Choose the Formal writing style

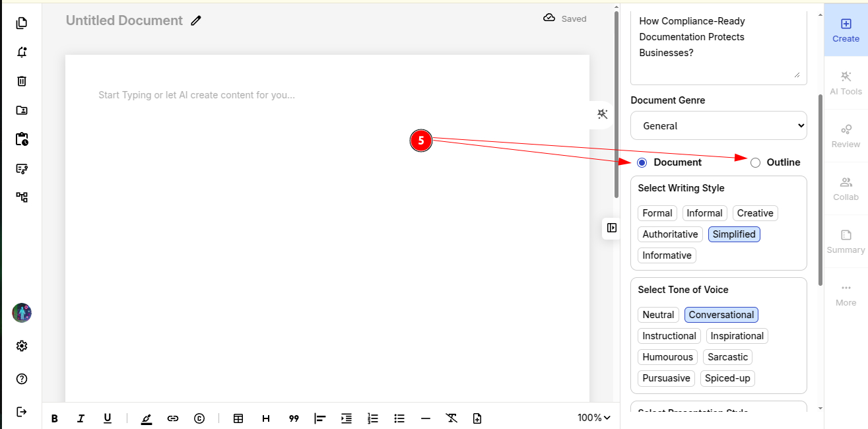pos(657,213)
